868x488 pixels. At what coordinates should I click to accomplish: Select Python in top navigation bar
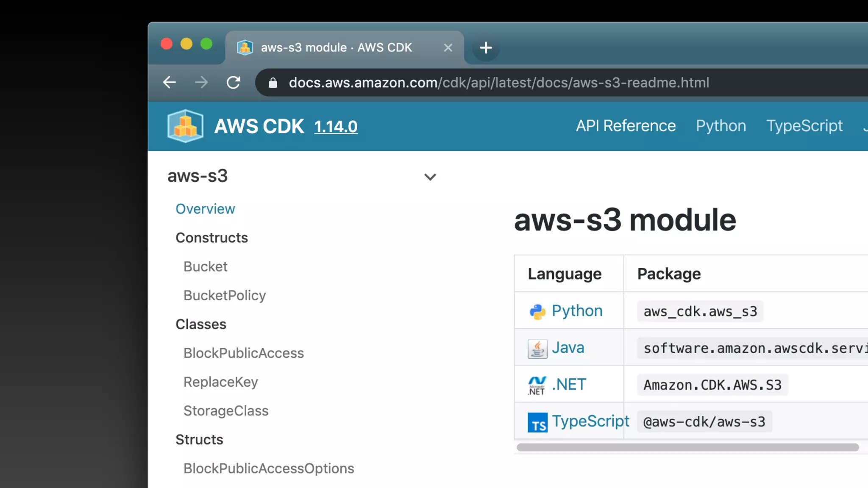click(x=721, y=126)
